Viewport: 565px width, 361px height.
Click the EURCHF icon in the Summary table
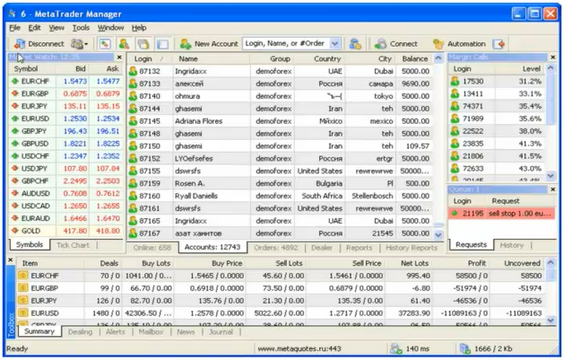23,276
